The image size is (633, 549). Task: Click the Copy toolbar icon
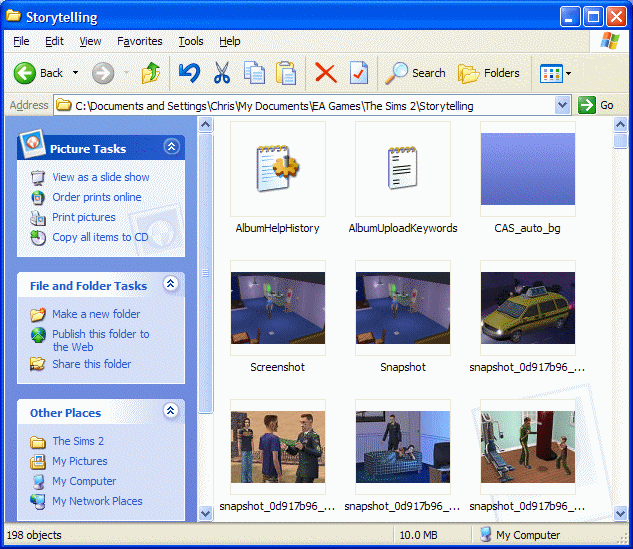coord(254,73)
